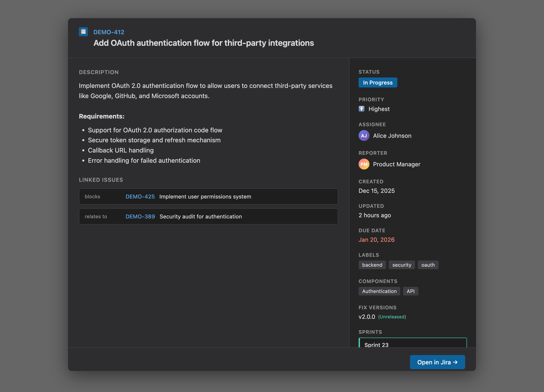
Task: Click the 'blocks' link type label
Action: click(92, 197)
